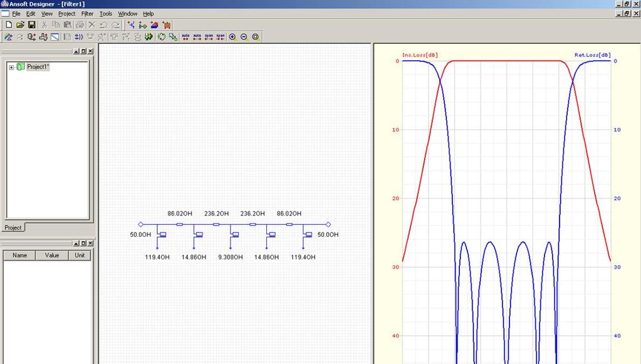Click the insert circuit design icon with blue branches

[x=131, y=25]
